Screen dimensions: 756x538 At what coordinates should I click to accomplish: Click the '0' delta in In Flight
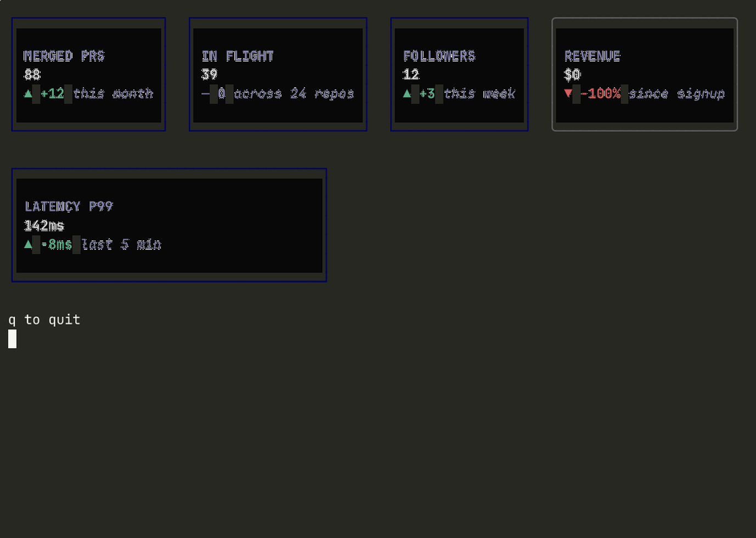click(222, 93)
